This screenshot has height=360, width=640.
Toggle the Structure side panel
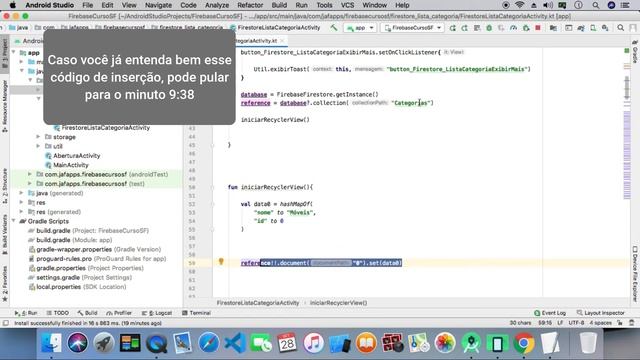pyautogui.click(x=4, y=186)
